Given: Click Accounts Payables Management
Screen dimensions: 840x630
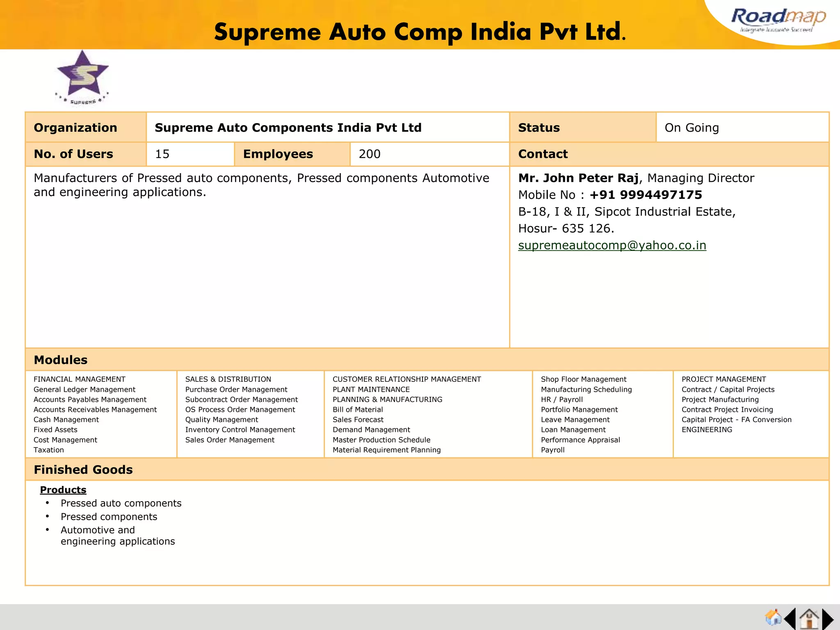Looking at the screenshot, I should [90, 399].
